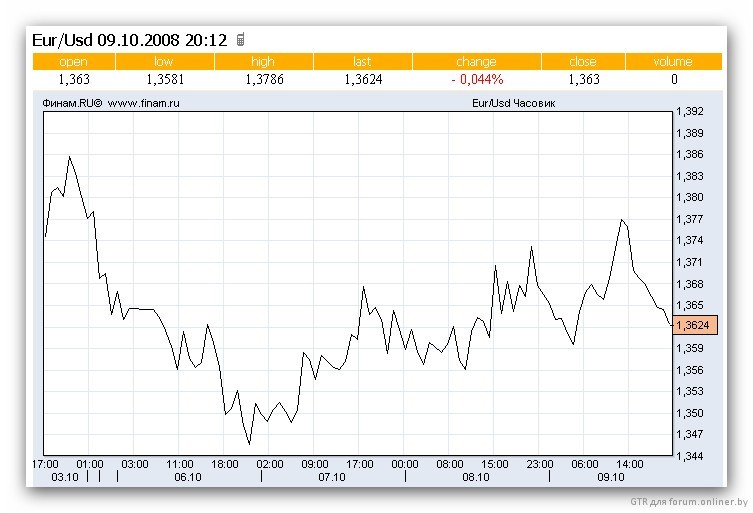Click the 1,371 price axis label
753x513 pixels.
(x=690, y=262)
